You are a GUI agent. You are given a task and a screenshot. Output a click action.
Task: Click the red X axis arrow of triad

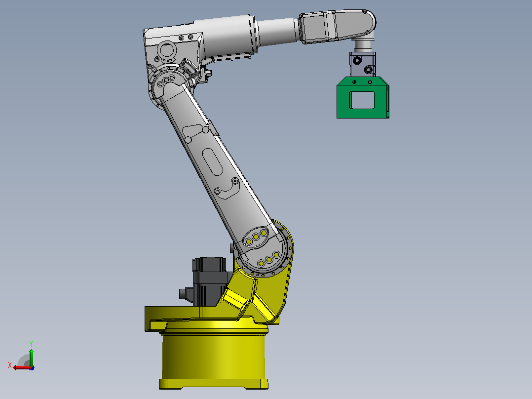point(21,367)
